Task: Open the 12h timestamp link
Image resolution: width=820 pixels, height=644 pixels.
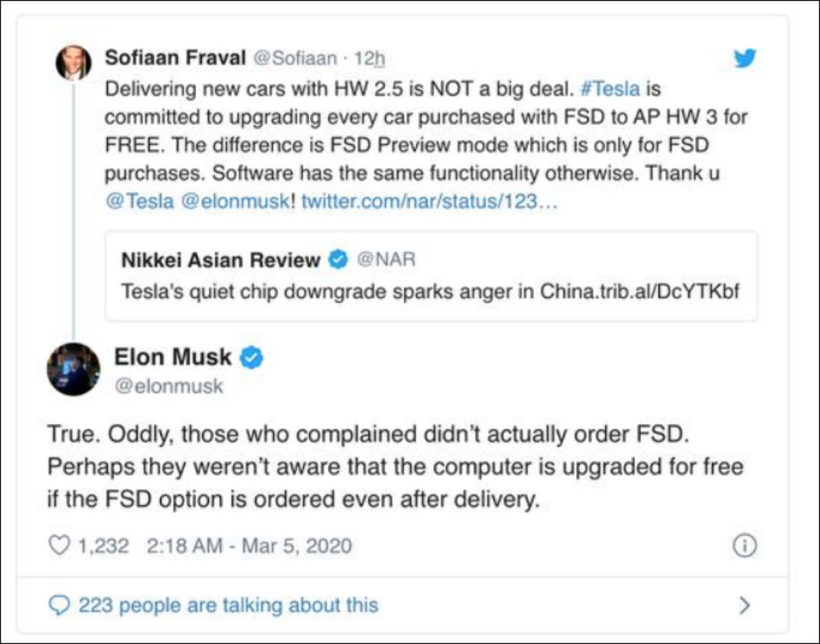Action: pyautogui.click(x=370, y=58)
